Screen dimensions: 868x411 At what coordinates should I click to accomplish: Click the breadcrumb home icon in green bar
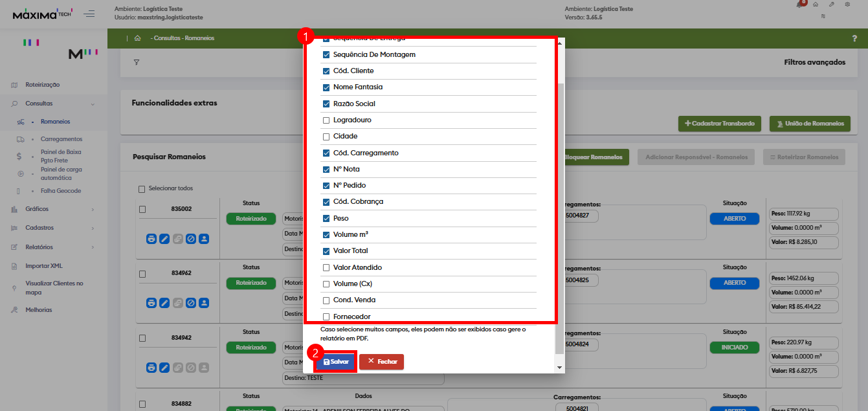[137, 38]
